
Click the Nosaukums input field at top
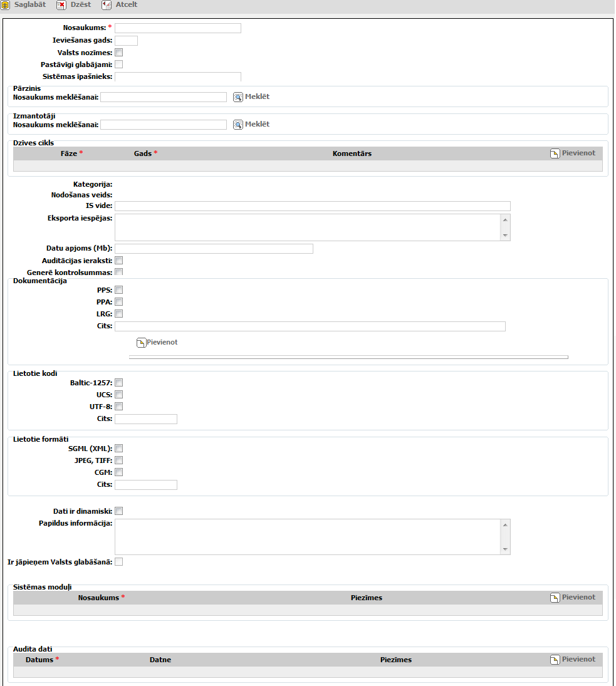(178, 28)
